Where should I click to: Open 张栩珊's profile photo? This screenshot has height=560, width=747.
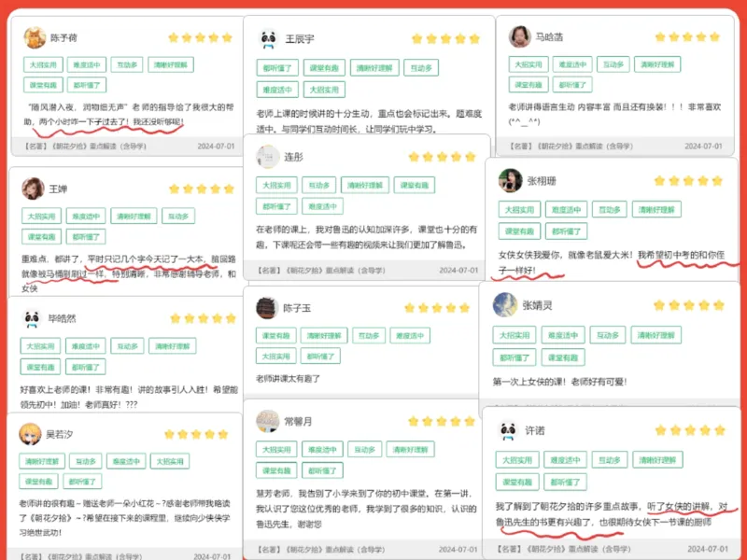pyautogui.click(x=510, y=180)
